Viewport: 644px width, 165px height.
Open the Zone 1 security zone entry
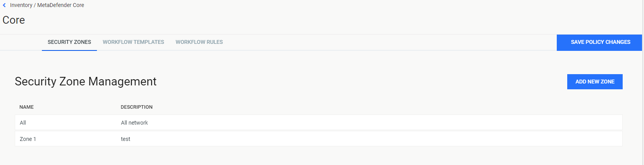click(x=319, y=139)
